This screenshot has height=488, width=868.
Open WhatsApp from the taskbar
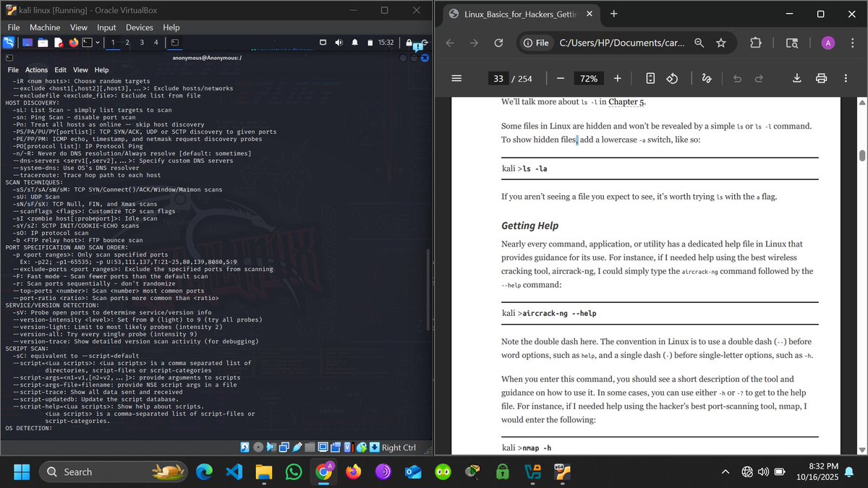coord(293,471)
